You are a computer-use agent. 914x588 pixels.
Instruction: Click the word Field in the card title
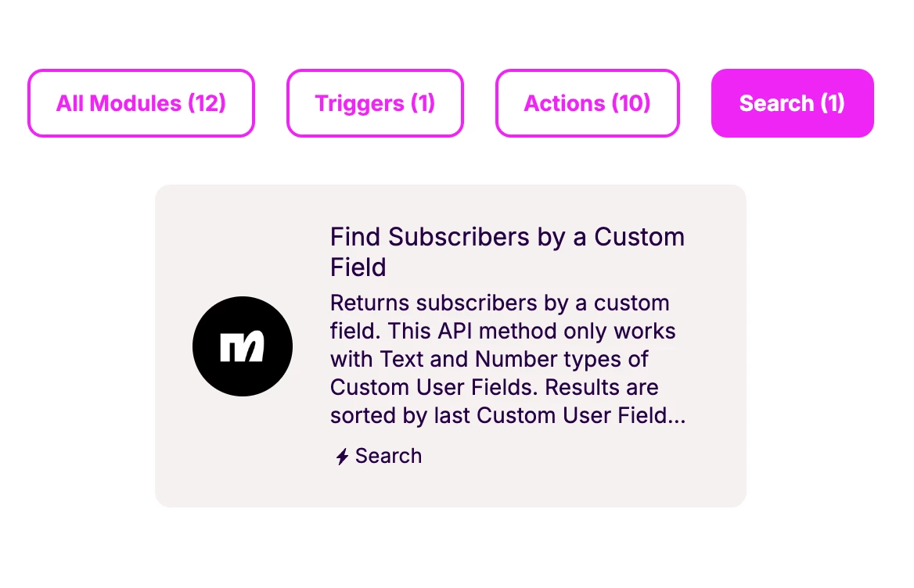pos(358,267)
